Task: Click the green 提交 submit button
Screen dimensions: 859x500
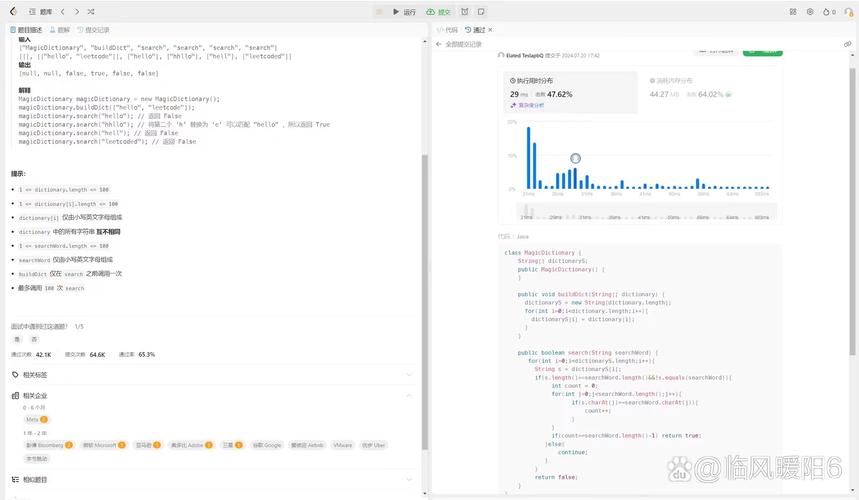Action: (x=439, y=12)
